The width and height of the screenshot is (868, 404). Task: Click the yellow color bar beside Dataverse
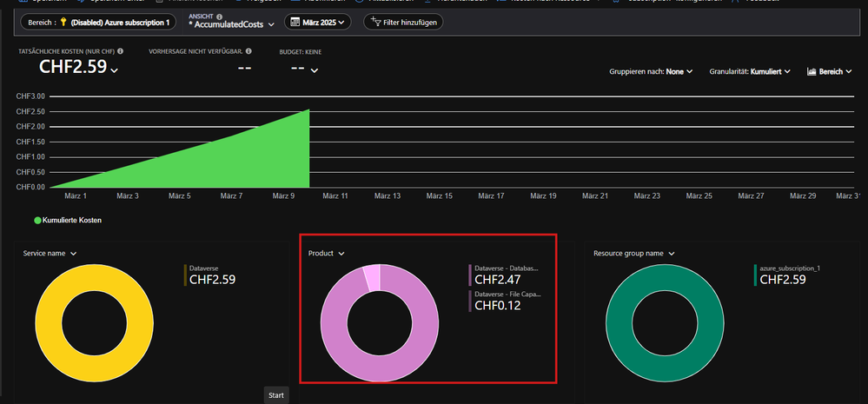pos(185,275)
